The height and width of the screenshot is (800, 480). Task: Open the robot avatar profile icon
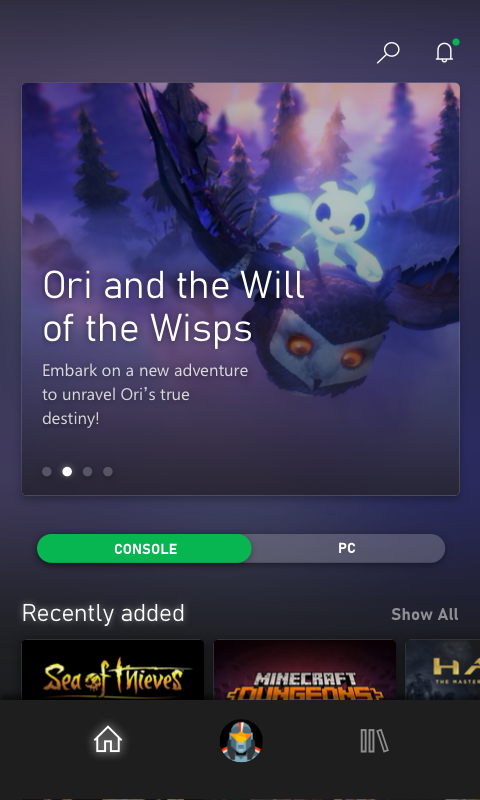tap(241, 740)
